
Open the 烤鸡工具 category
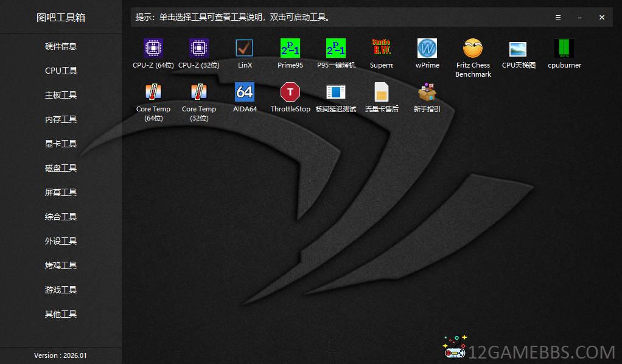(x=60, y=265)
